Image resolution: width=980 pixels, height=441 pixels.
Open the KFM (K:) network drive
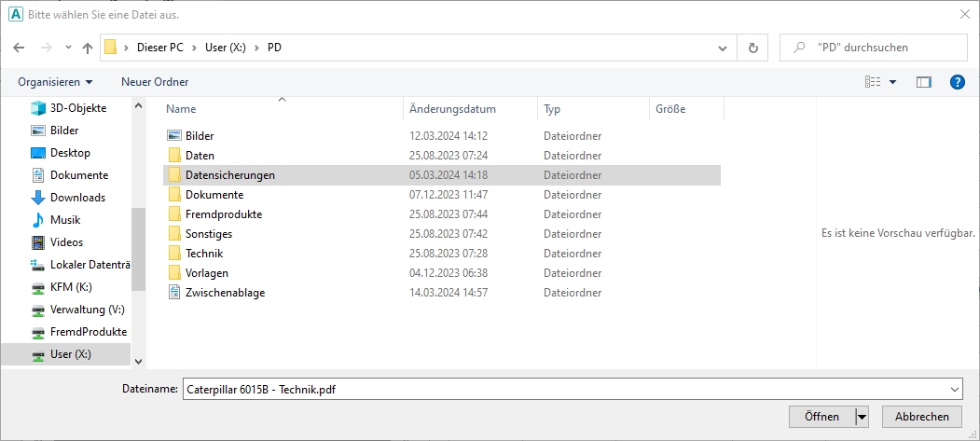(x=71, y=287)
